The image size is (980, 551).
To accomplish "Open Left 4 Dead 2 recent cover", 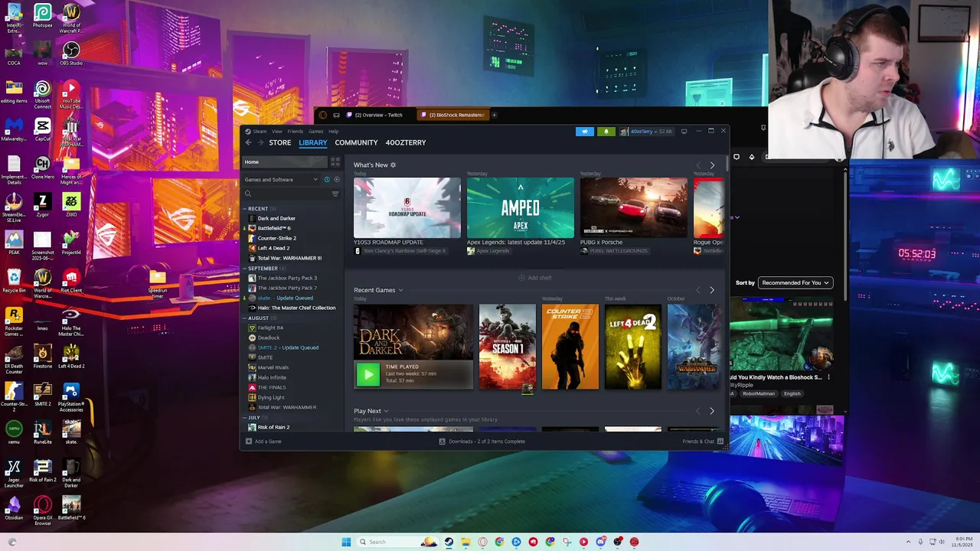I will [633, 347].
